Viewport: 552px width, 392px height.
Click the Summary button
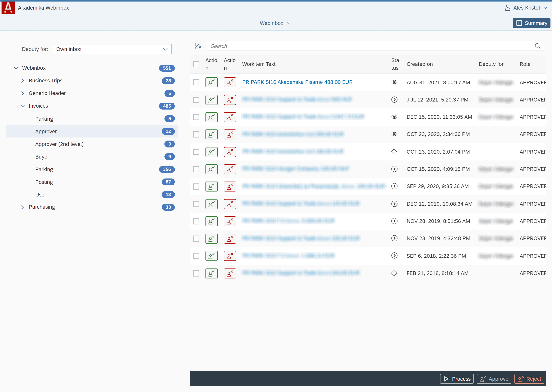[x=531, y=23]
